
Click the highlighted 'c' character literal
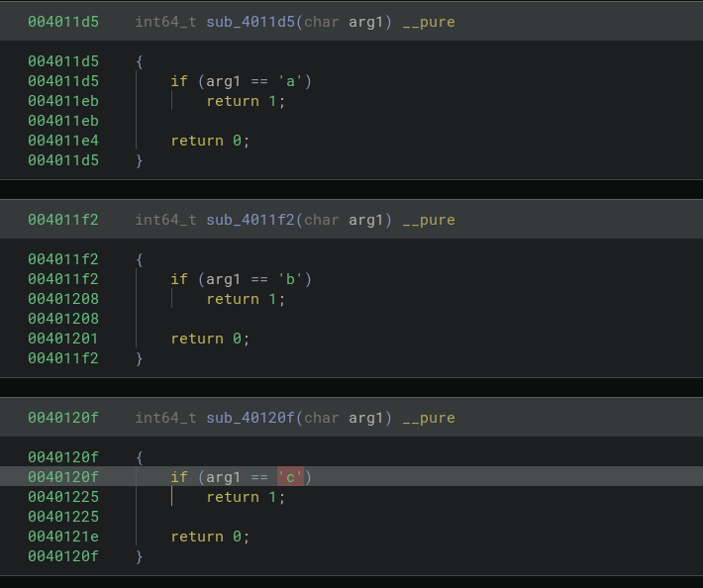point(290,477)
